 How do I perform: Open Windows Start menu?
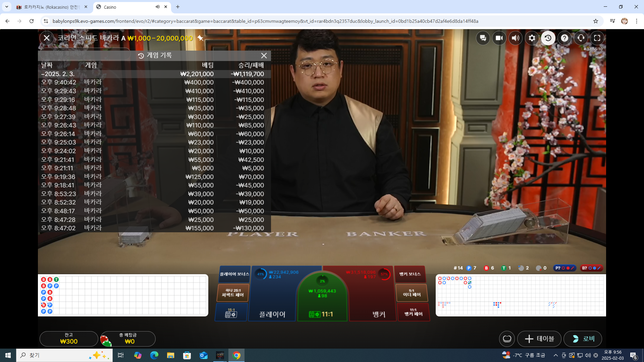[8, 355]
